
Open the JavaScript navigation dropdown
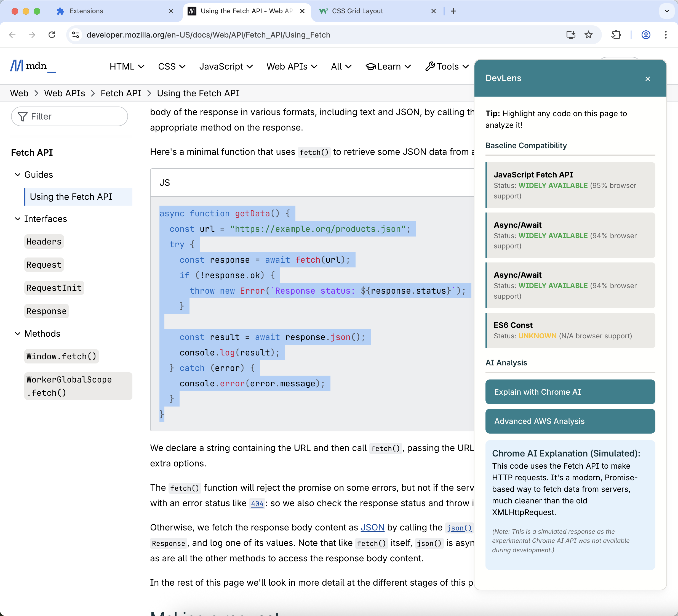click(226, 67)
